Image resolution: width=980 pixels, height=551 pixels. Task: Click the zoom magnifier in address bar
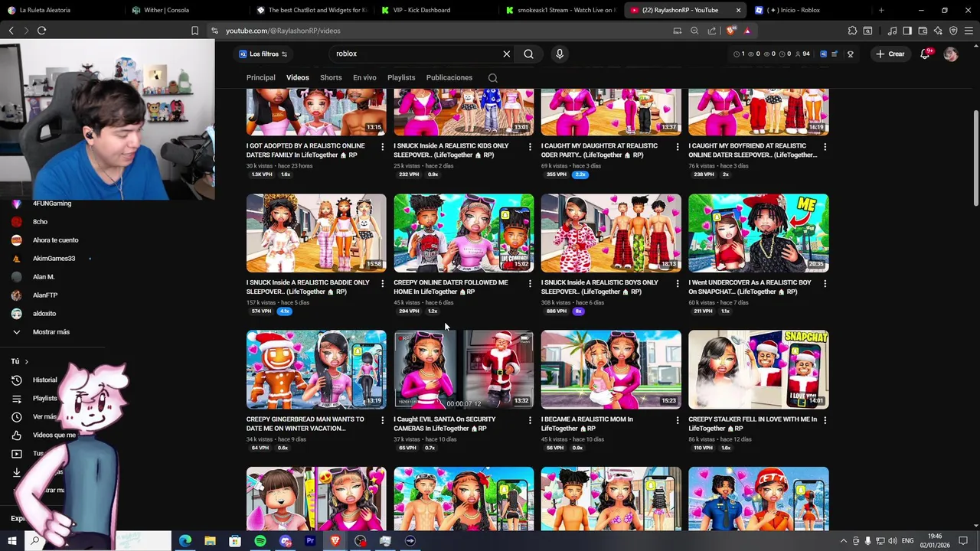point(694,31)
